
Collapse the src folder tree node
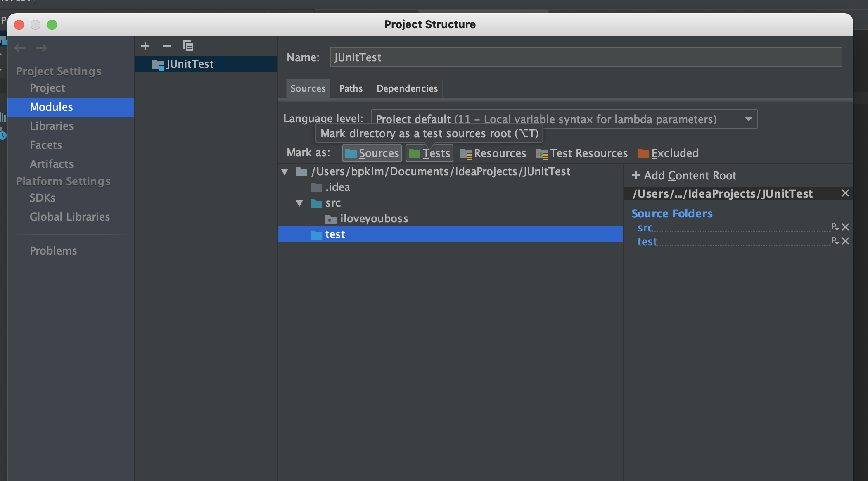(300, 203)
